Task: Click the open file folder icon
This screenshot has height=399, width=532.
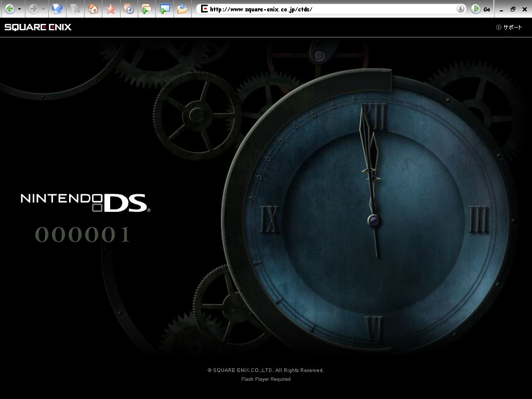Action: click(x=182, y=9)
